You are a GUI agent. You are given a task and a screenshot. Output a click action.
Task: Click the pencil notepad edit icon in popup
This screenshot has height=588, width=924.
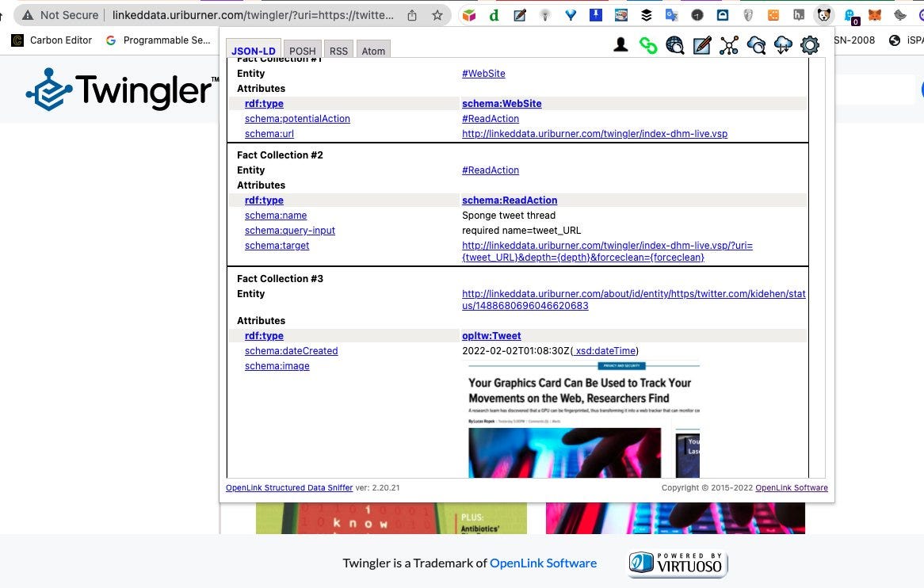702,45
